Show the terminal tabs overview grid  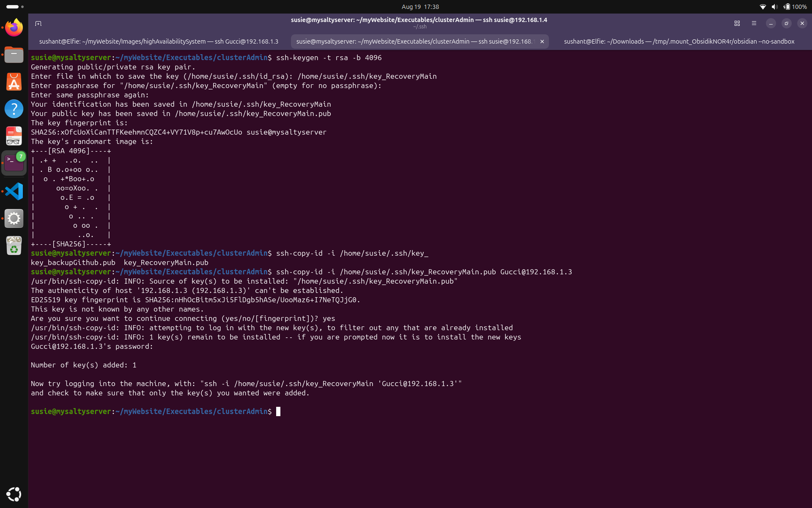pyautogui.click(x=737, y=24)
